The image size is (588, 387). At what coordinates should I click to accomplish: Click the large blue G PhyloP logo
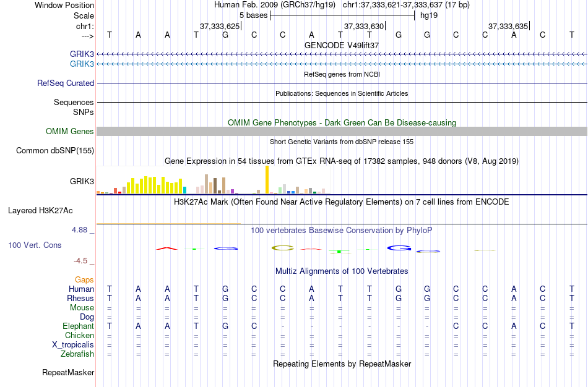pyautogui.click(x=399, y=248)
